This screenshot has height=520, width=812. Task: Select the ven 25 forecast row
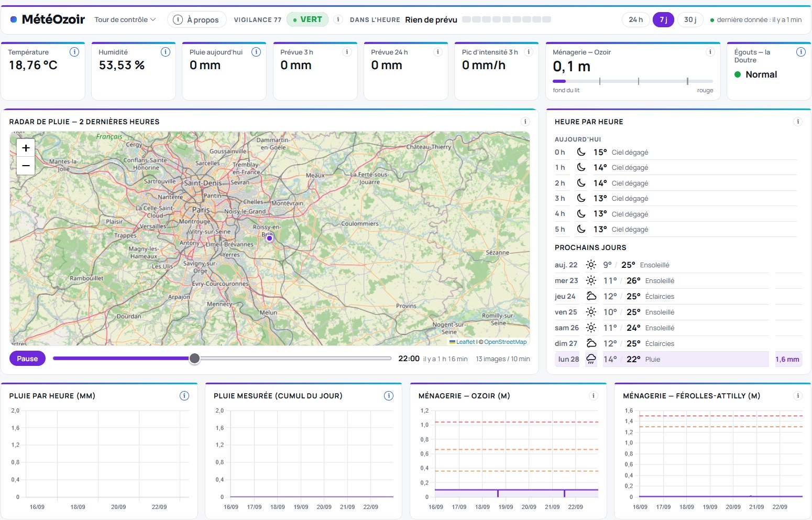(678, 312)
